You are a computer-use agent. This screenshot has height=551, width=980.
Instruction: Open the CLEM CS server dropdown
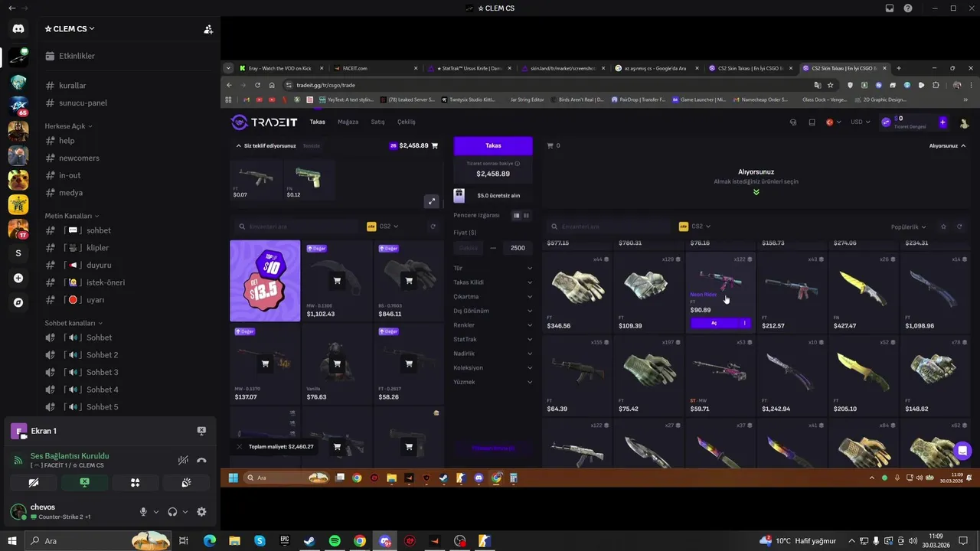tap(70, 29)
